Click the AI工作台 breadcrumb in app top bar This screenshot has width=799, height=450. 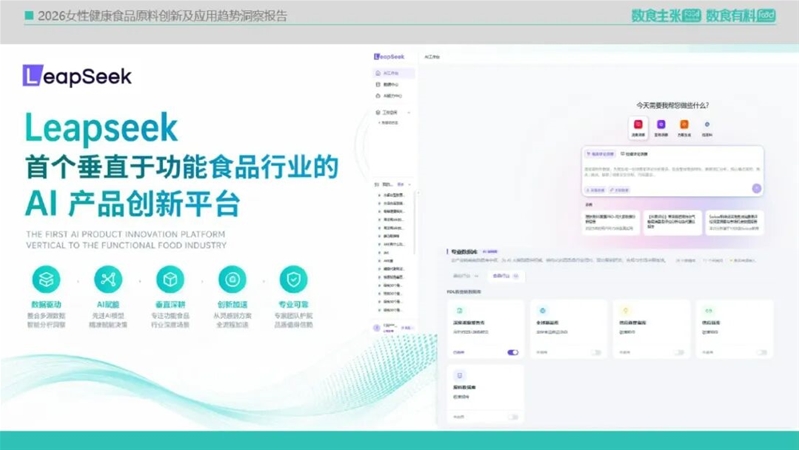432,57
